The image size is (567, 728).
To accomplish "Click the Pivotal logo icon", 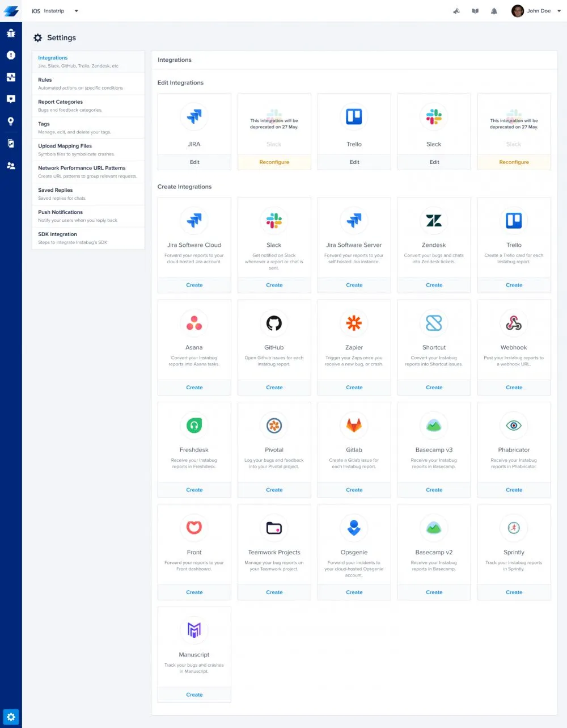I will pyautogui.click(x=274, y=425).
